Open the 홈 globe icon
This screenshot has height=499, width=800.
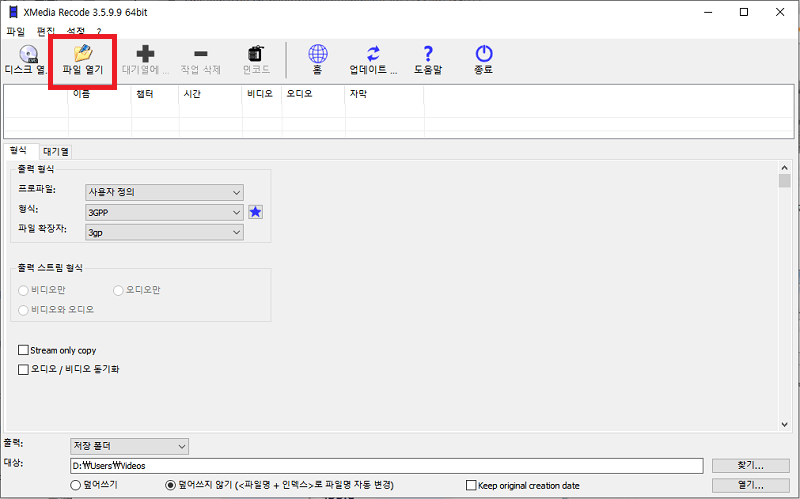(x=317, y=54)
